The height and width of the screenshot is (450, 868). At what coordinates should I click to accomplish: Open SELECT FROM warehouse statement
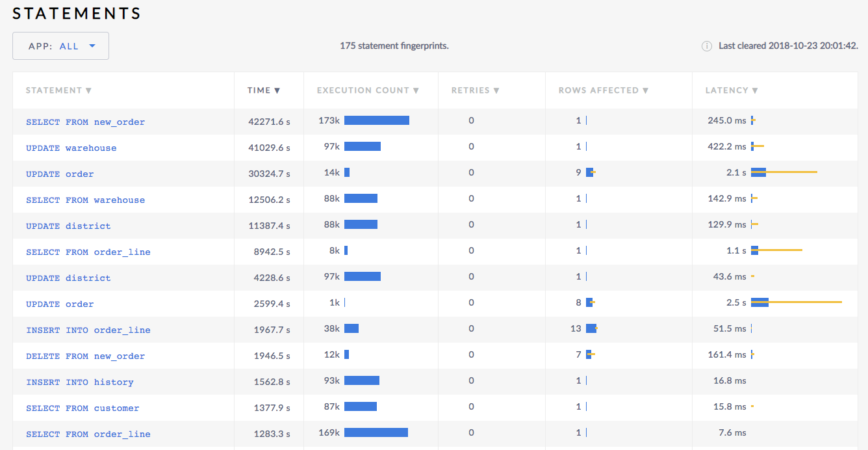tap(85, 200)
